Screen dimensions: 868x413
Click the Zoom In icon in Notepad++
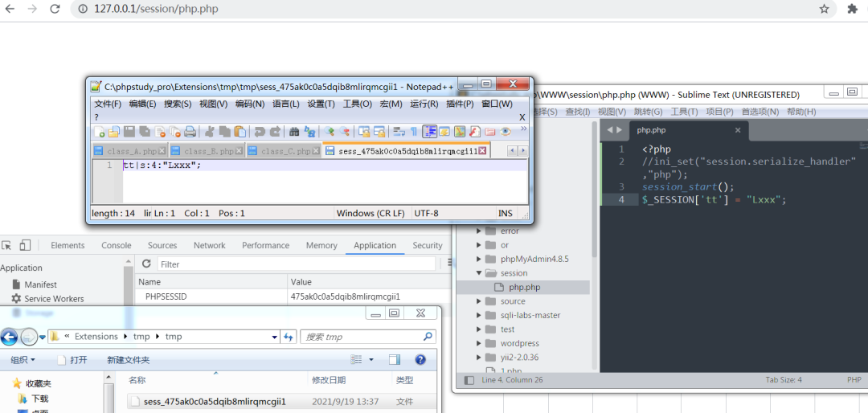(x=330, y=132)
